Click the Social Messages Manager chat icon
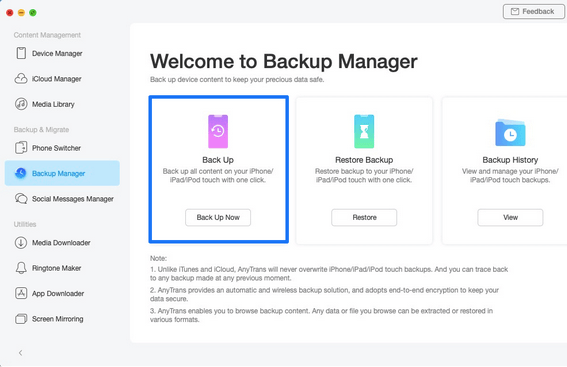This screenshot has height=367, width=567. point(21,199)
